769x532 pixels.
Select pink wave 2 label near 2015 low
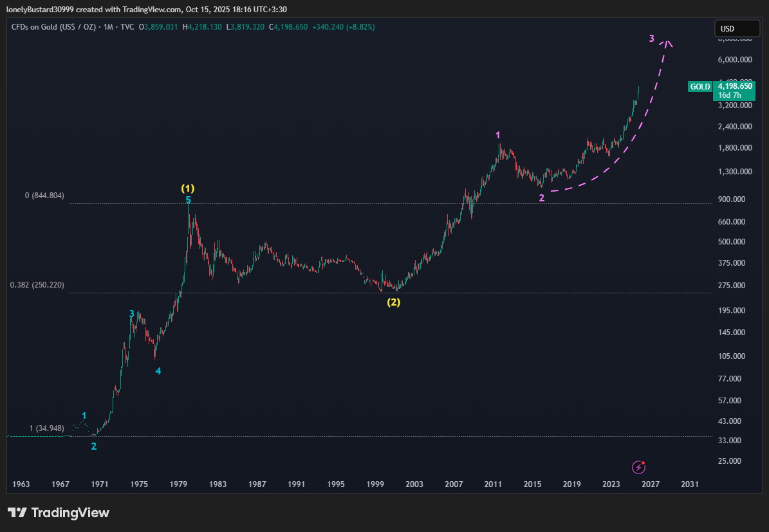click(542, 198)
